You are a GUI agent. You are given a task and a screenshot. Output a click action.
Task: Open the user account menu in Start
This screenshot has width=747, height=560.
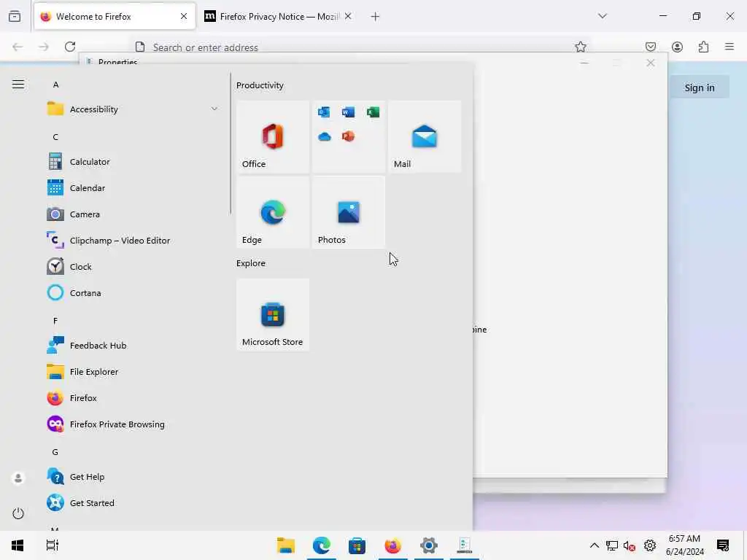(18, 478)
